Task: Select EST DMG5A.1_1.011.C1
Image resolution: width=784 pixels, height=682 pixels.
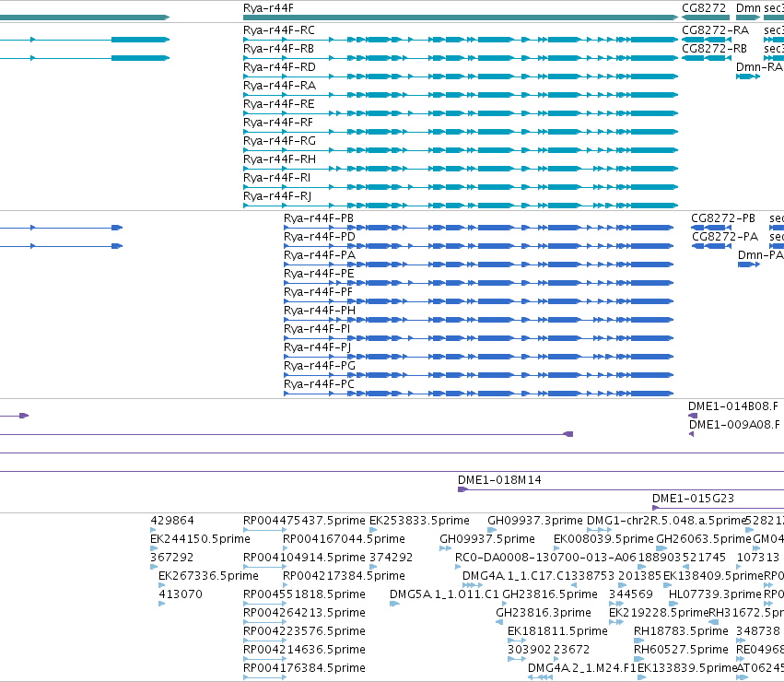Action: (444, 595)
